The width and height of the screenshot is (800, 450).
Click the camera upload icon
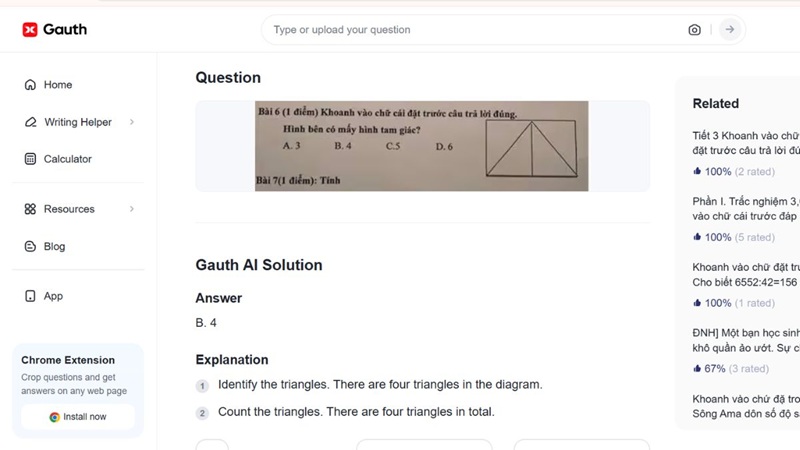tap(694, 30)
